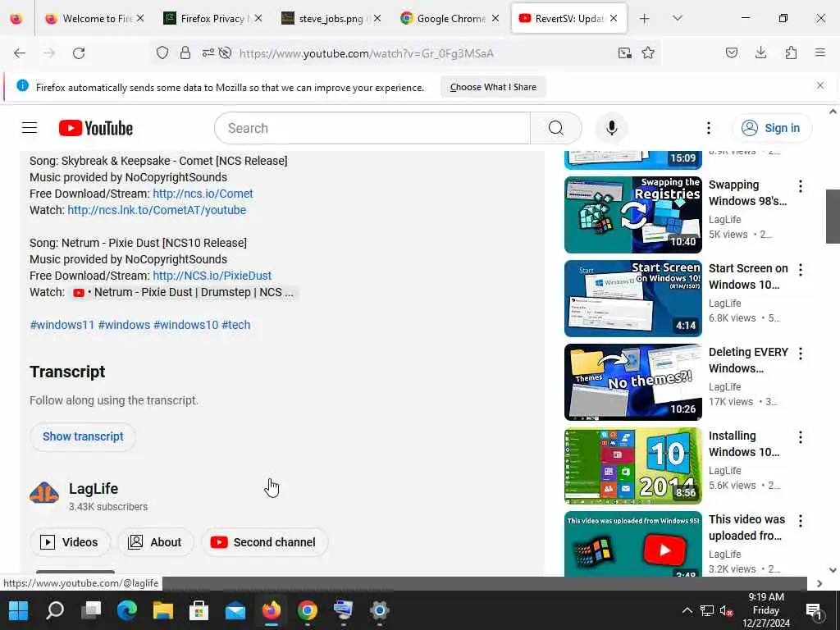Open tracking protection shield icon
Screen dimensions: 840x630
(162, 53)
